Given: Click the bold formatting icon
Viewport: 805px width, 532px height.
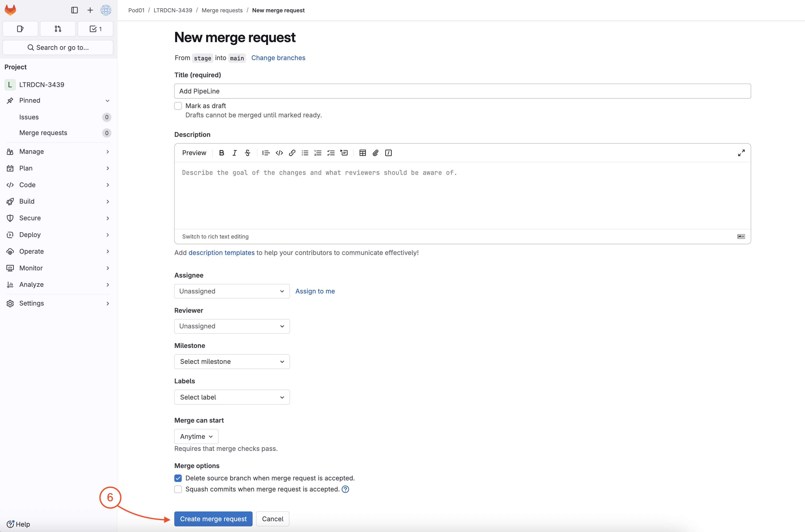Looking at the screenshot, I should (222, 153).
